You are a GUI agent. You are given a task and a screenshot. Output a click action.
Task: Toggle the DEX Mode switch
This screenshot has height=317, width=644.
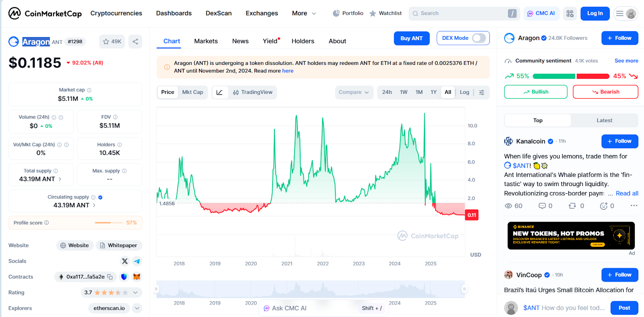tap(478, 38)
